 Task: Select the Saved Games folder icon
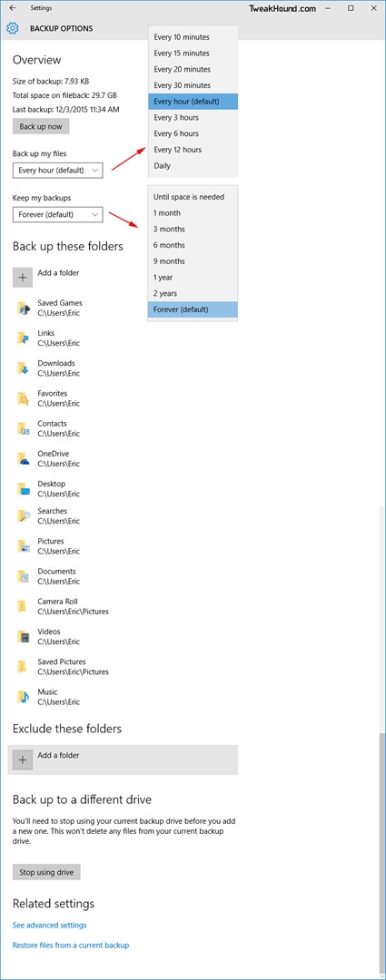point(23,309)
